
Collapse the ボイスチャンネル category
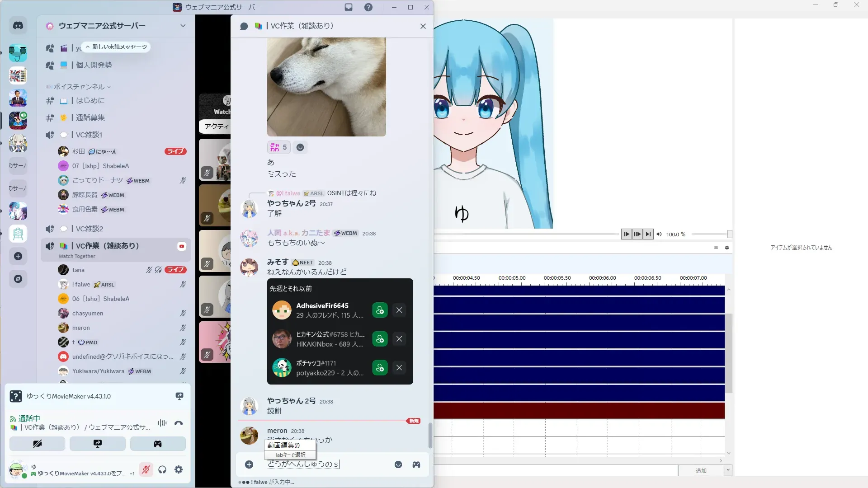[x=79, y=87]
